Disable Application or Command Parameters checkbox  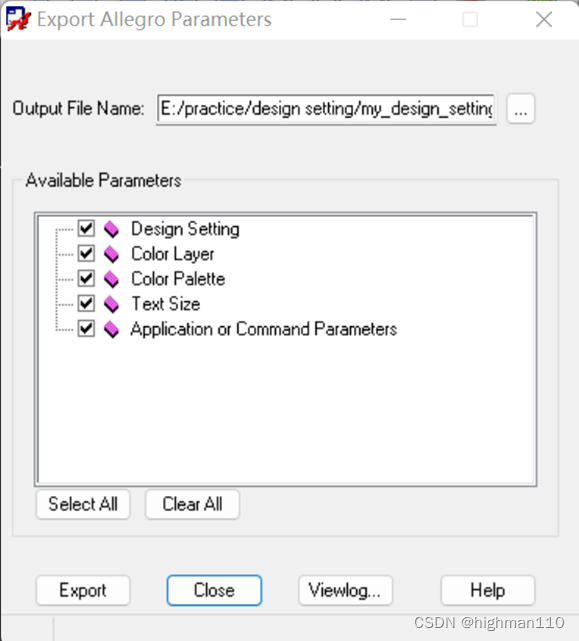pos(86,328)
